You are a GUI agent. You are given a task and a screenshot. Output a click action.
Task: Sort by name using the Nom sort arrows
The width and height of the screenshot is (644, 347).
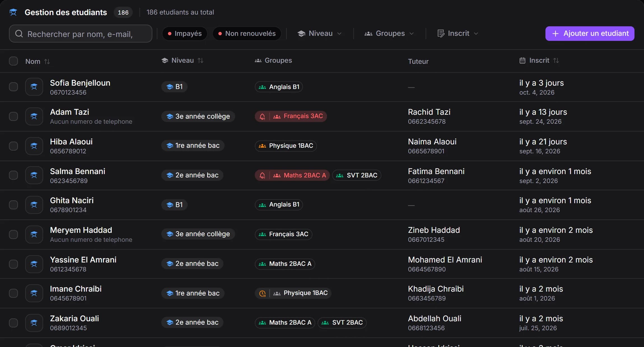(47, 61)
